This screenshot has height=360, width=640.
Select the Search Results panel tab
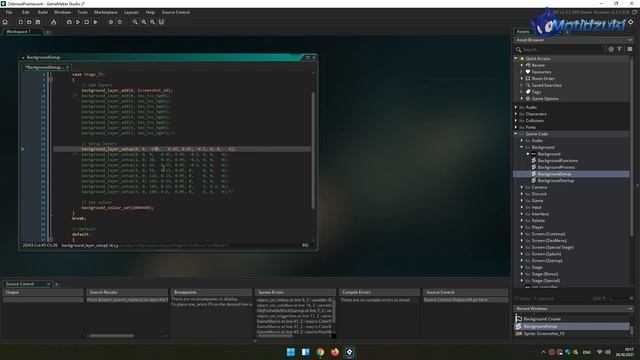[x=127, y=292]
